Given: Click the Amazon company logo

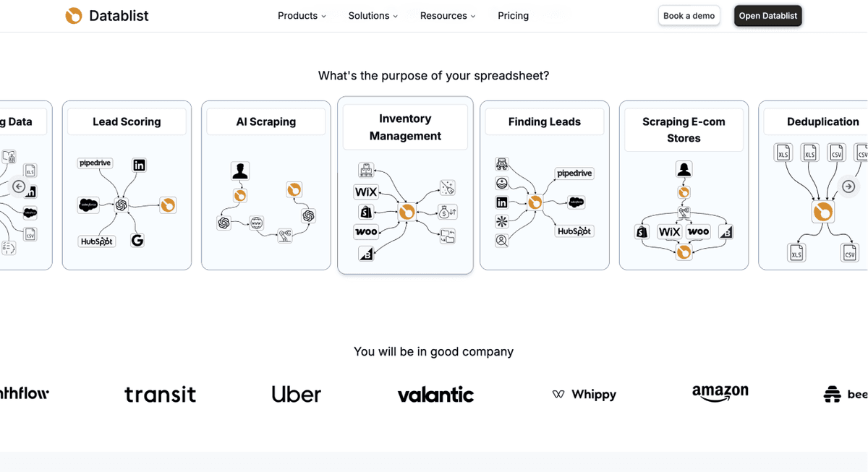Looking at the screenshot, I should point(720,393).
